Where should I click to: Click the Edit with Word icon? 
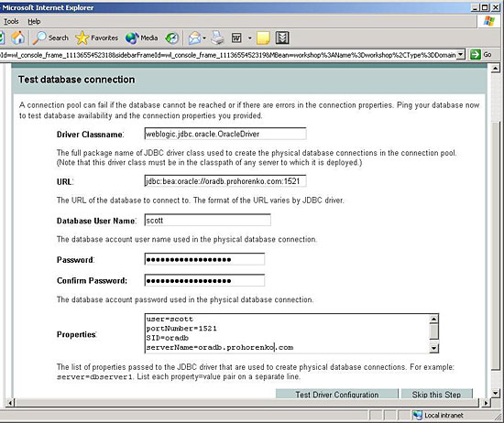(x=236, y=38)
